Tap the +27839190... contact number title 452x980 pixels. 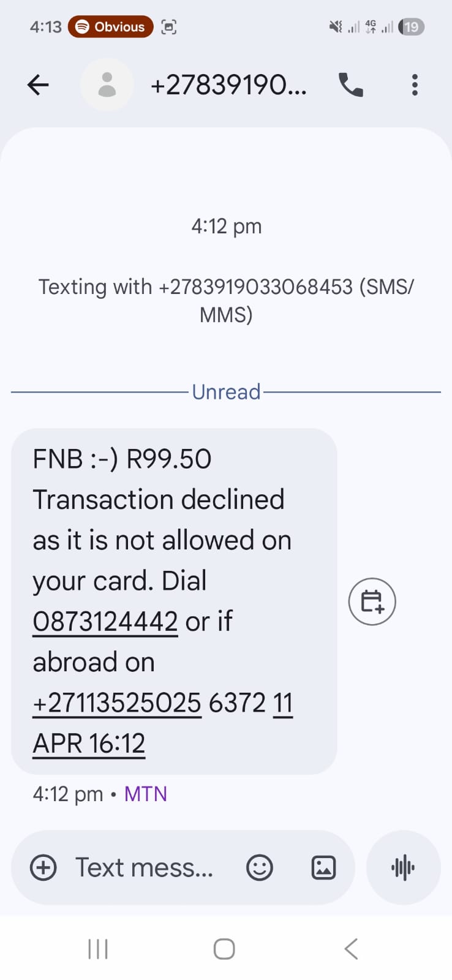point(228,85)
